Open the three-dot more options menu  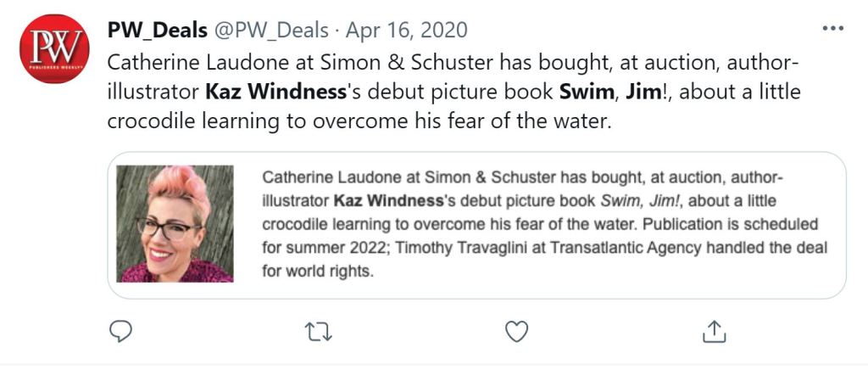click(x=832, y=28)
